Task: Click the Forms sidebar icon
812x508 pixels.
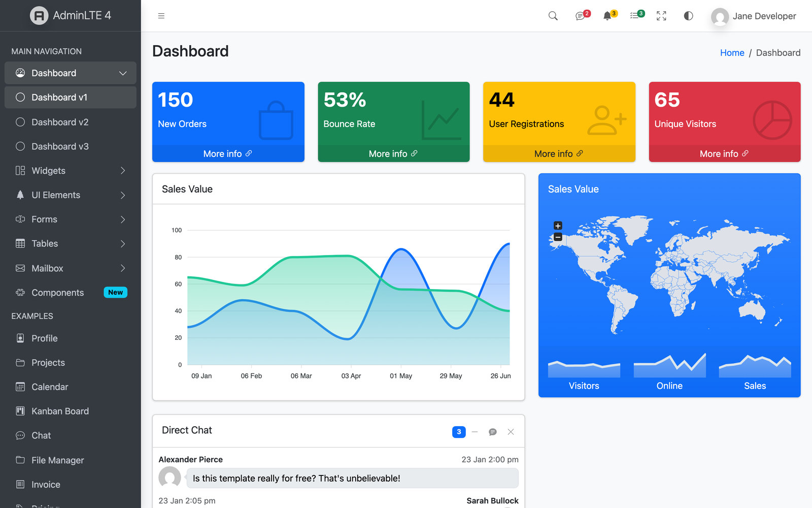Action: [x=20, y=219]
